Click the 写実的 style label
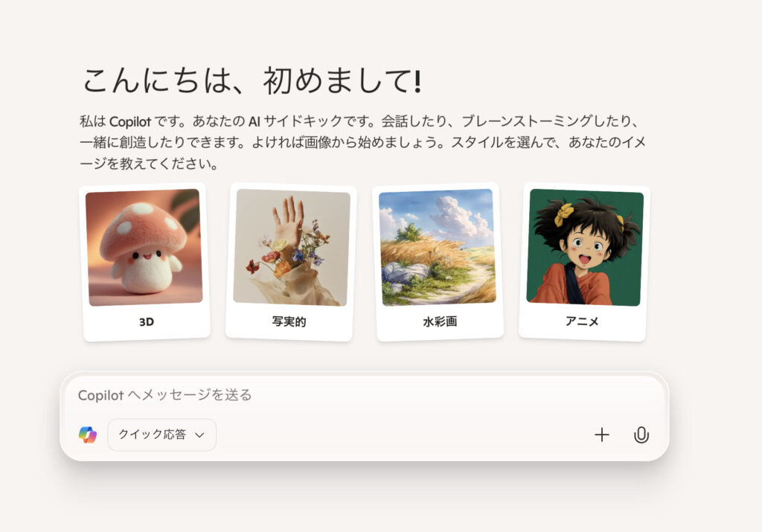 (x=289, y=321)
